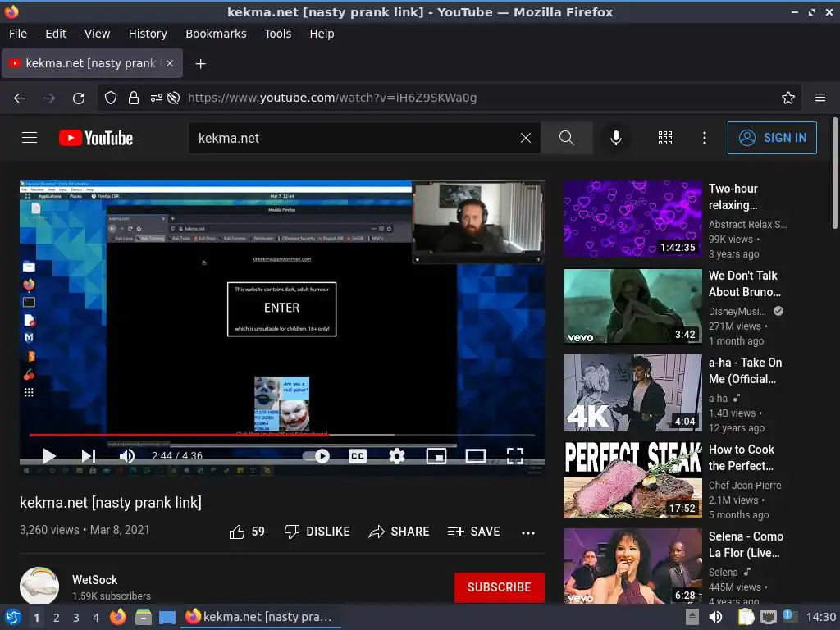This screenshot has width=840, height=630.
Task: Open the player settings gear
Action: [396, 456]
